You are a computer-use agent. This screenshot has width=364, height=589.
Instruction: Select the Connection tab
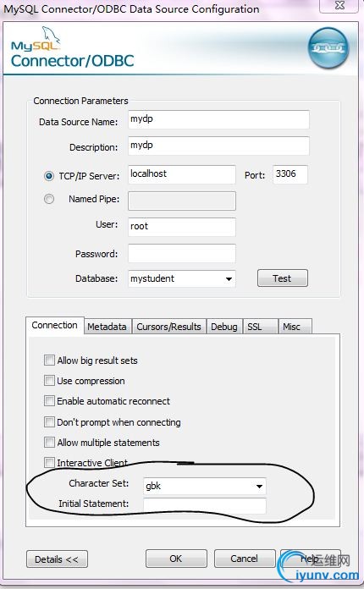[x=55, y=325]
